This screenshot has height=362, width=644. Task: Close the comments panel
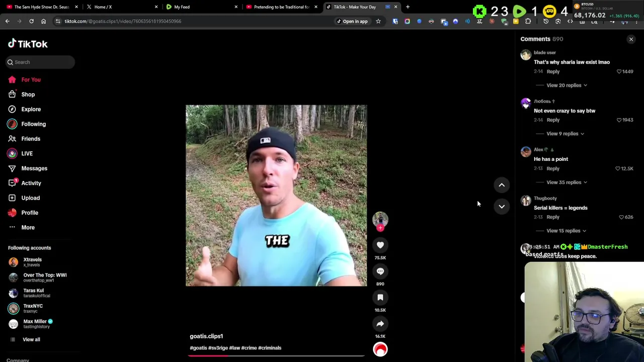(631, 39)
